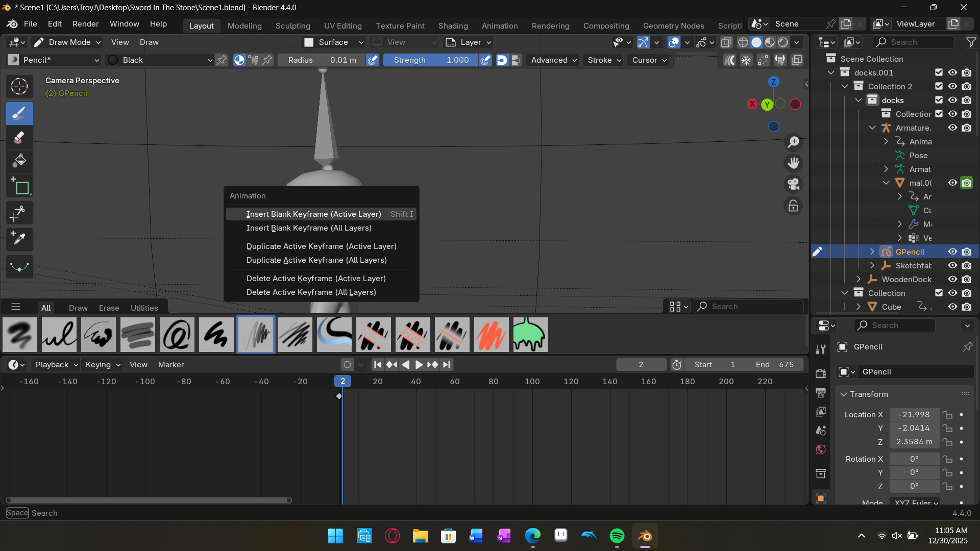Jump to the end frame
The height and width of the screenshot is (551, 980).
447,364
